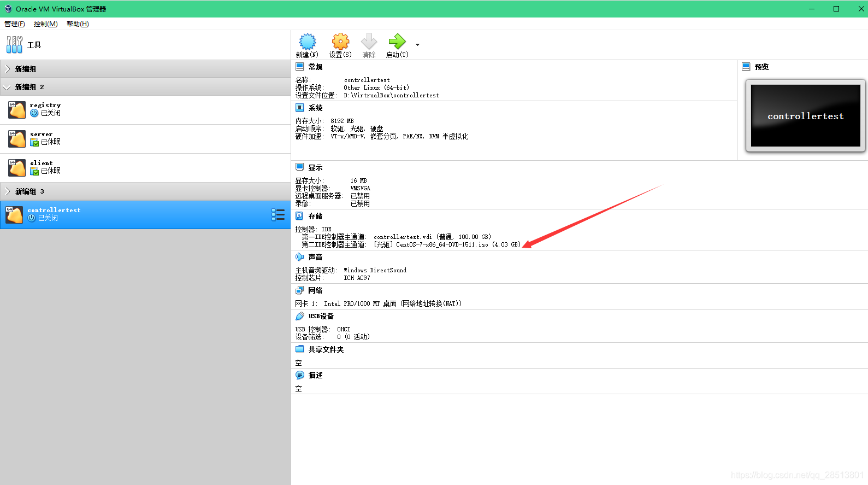Open the USB设备 heading link
Image resolution: width=868 pixels, height=485 pixels.
click(321, 316)
